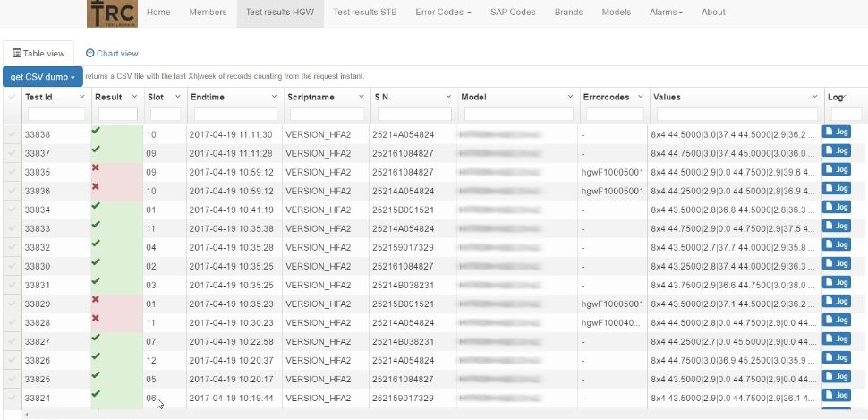Open the log file for test 33830
The image size is (868, 420).
coord(836,264)
